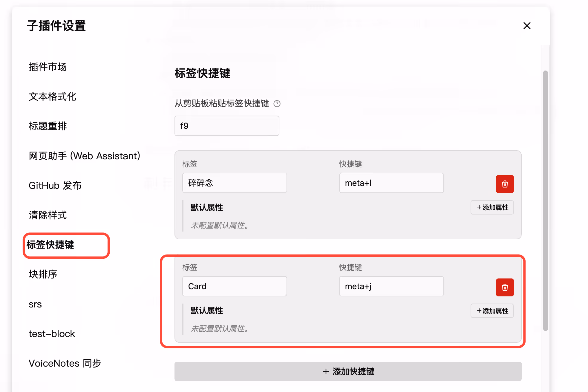Click the 添加快捷键 button
Screen dimensions: 588x392
pos(348,371)
